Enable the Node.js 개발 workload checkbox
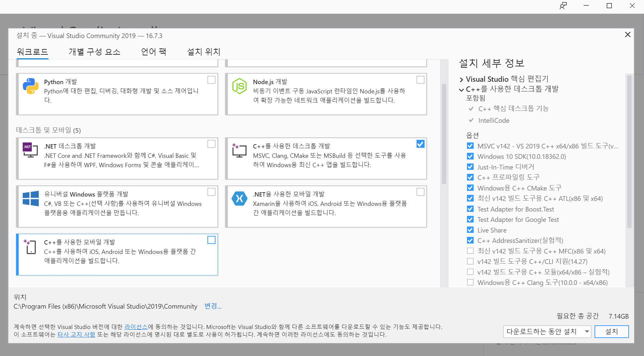Screen dimensions: 644x356 click(421, 80)
